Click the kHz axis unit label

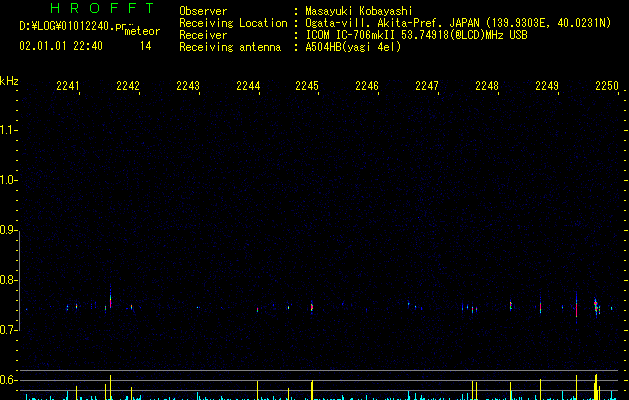point(9,81)
